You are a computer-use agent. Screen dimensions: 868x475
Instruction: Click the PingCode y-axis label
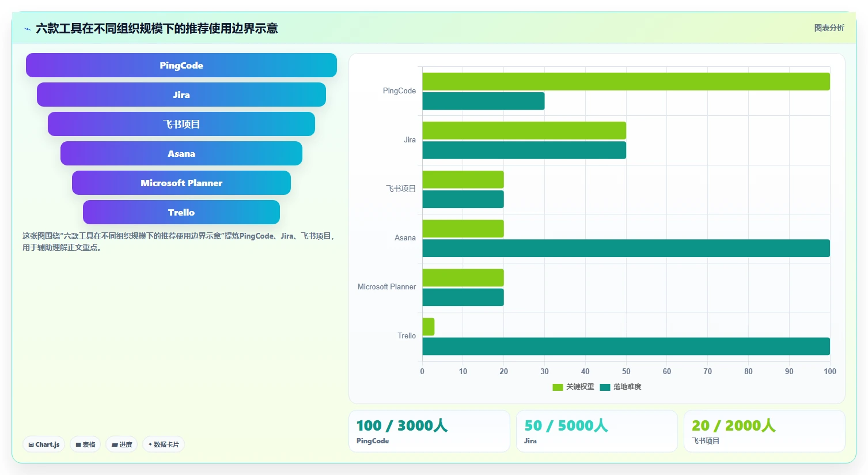click(399, 91)
